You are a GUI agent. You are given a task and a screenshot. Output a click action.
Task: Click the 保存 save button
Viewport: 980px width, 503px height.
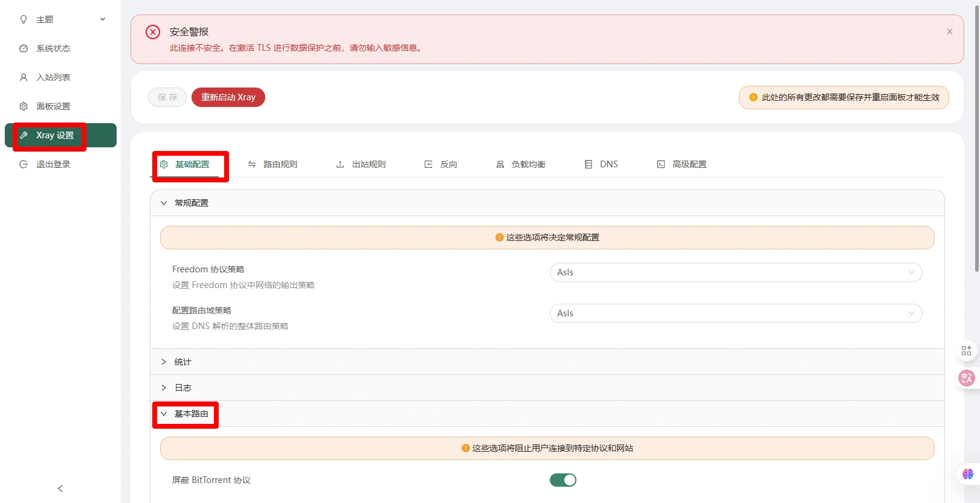[167, 97]
